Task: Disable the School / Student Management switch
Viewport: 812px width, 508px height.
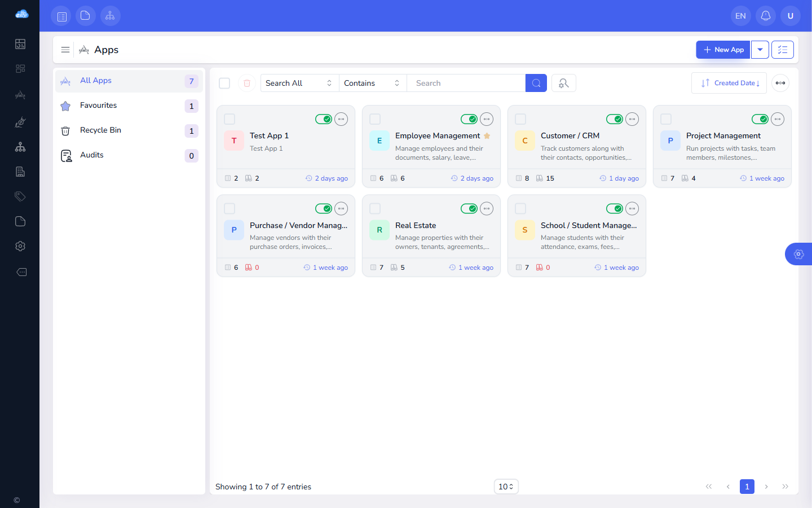Action: pyautogui.click(x=615, y=209)
